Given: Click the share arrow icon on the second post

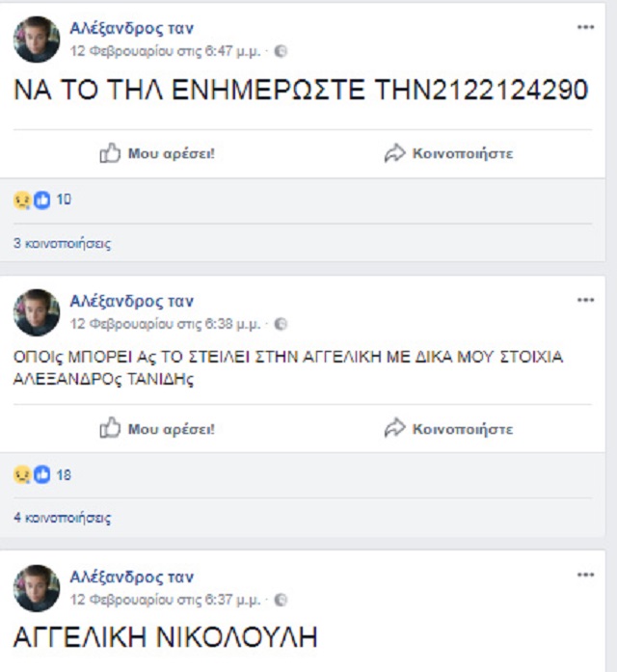Looking at the screenshot, I should tap(394, 428).
